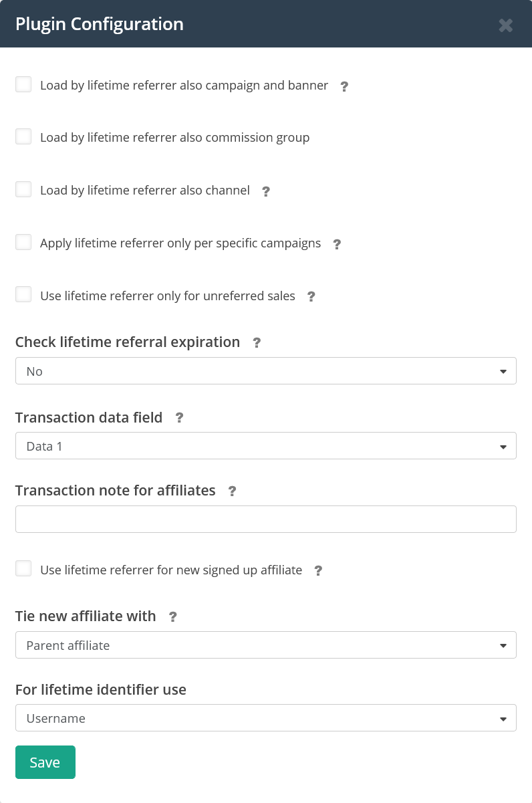Viewport: 532px width, 803px height.
Task: Open Tie new affiliate with dropdown
Action: [x=265, y=645]
